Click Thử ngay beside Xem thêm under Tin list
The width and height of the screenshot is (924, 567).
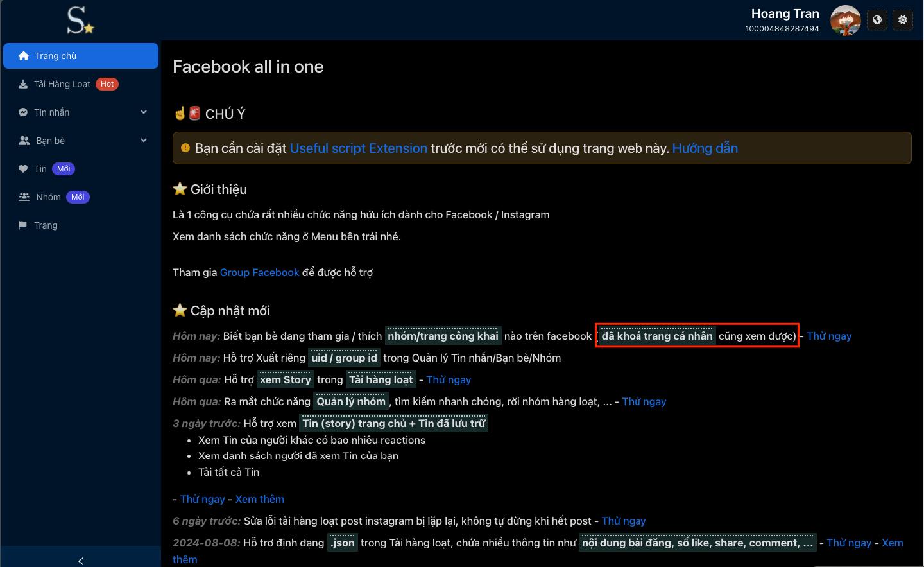click(x=203, y=499)
